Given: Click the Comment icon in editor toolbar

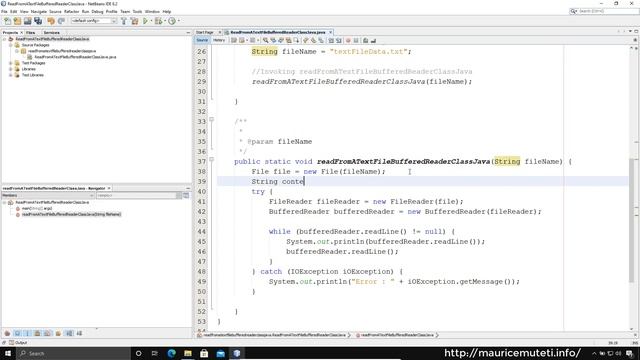Looking at the screenshot, I should (x=366, y=40).
